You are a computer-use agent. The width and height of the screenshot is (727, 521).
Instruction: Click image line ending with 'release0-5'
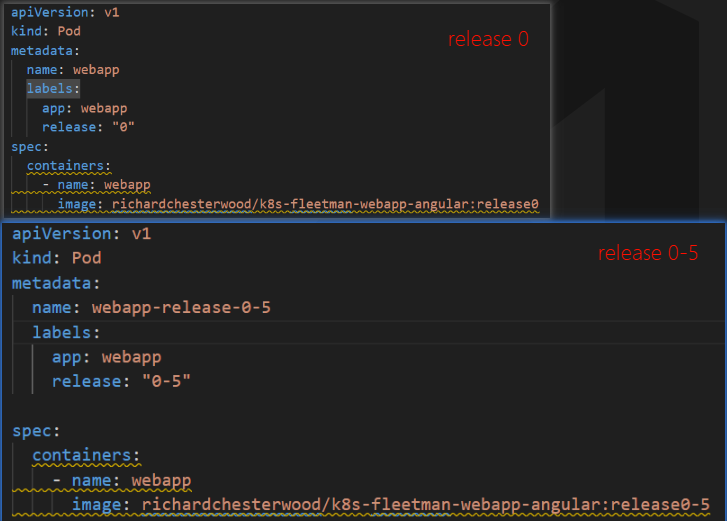point(391,504)
